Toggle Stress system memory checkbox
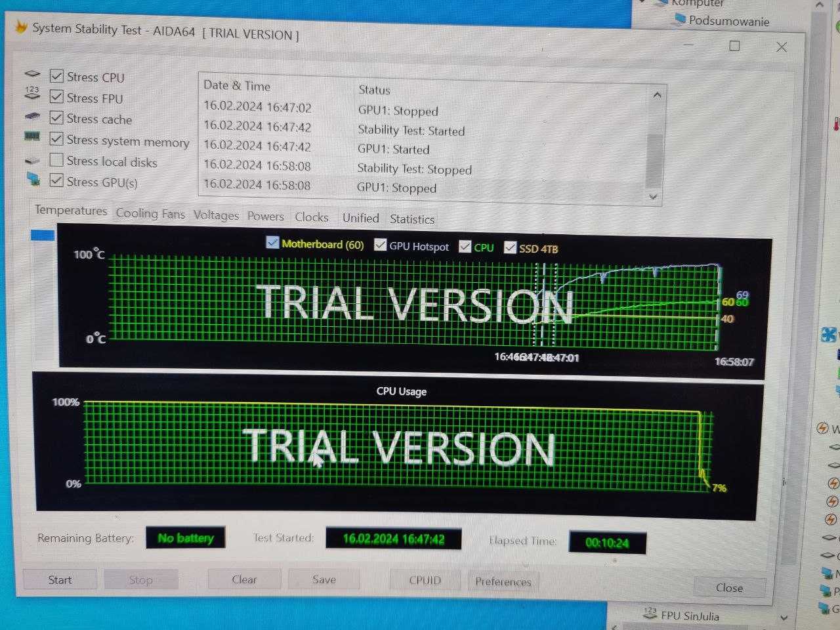Screen dimensions: 840x630 tap(56, 140)
